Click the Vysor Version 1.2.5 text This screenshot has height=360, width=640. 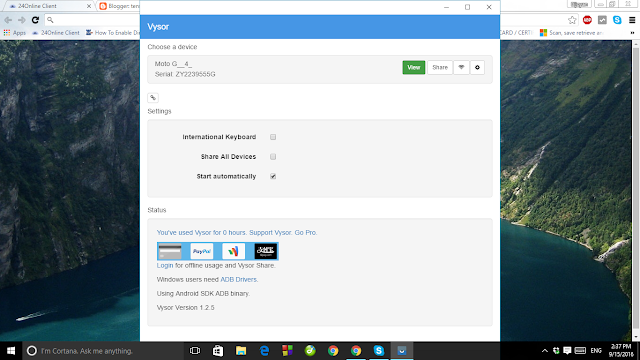pos(186,308)
